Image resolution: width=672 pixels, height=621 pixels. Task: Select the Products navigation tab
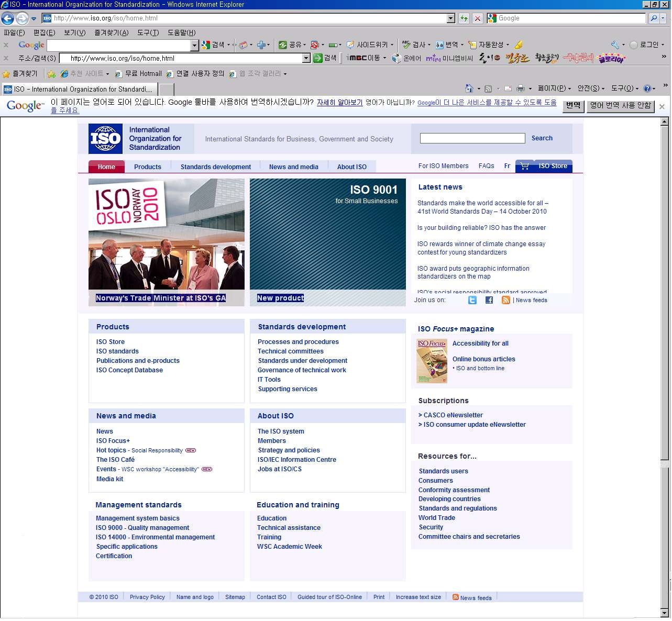[148, 167]
